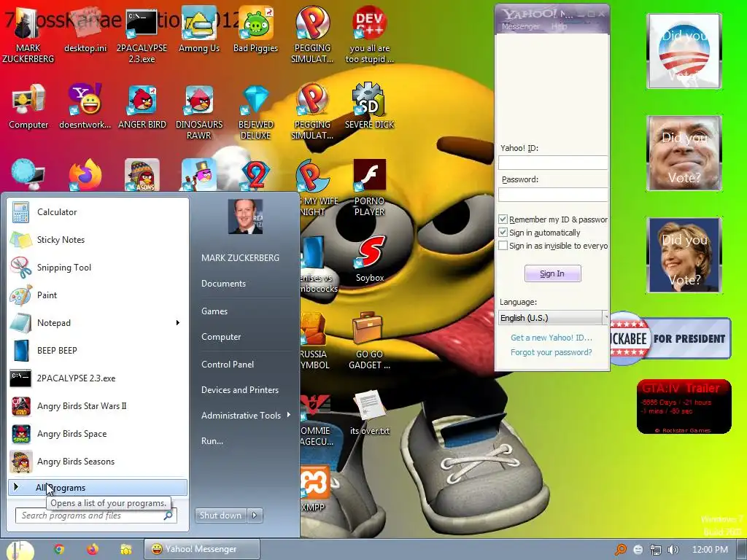Click the search magnifier in Start menu
The height and width of the screenshot is (560, 747).
[169, 516]
